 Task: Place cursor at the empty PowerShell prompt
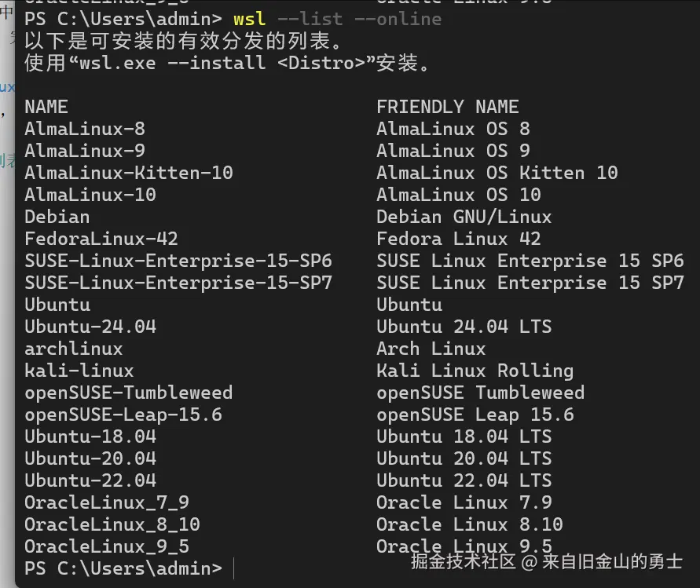click(233, 568)
